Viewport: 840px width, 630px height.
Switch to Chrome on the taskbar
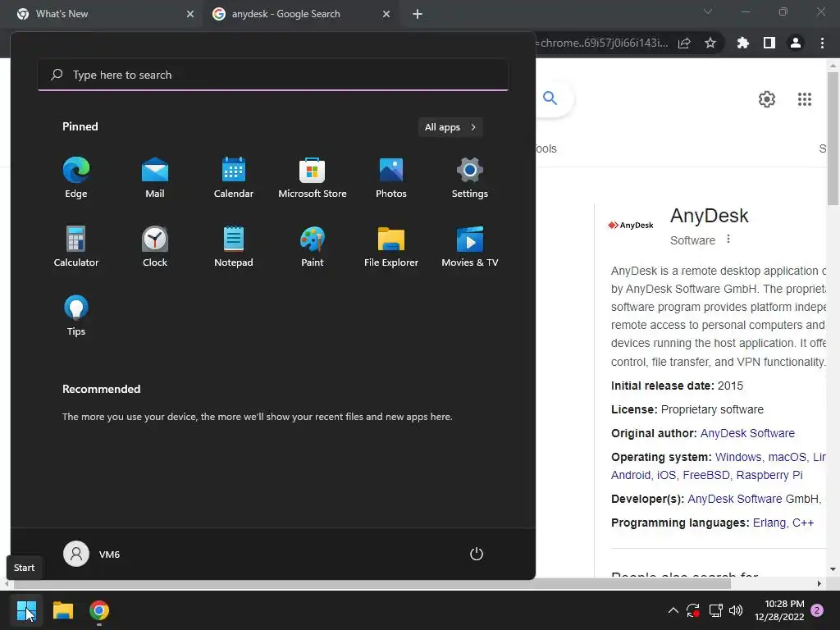(99, 610)
